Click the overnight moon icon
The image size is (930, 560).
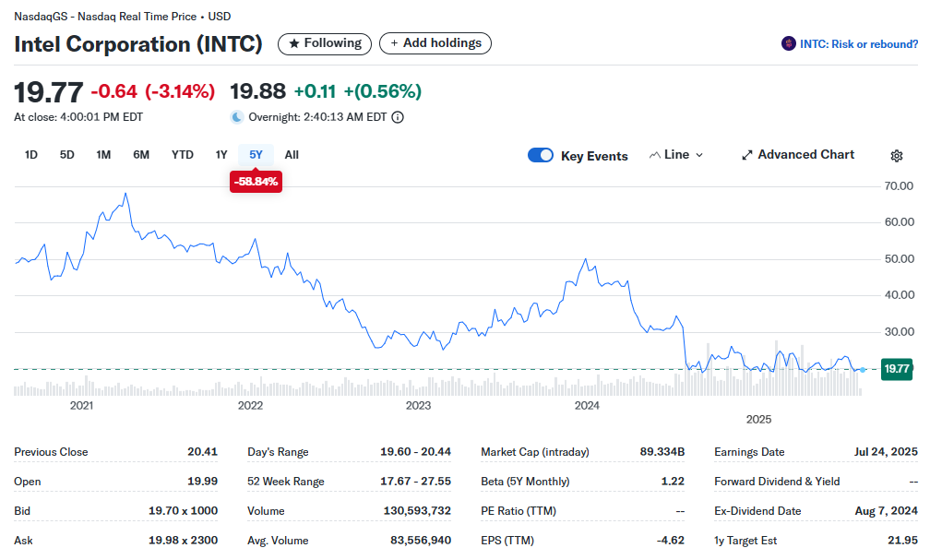point(236,117)
